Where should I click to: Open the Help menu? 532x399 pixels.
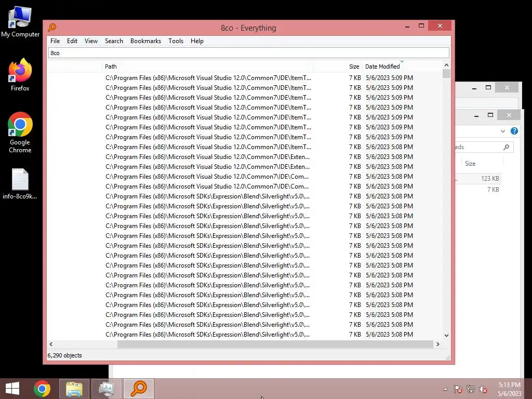(x=197, y=41)
